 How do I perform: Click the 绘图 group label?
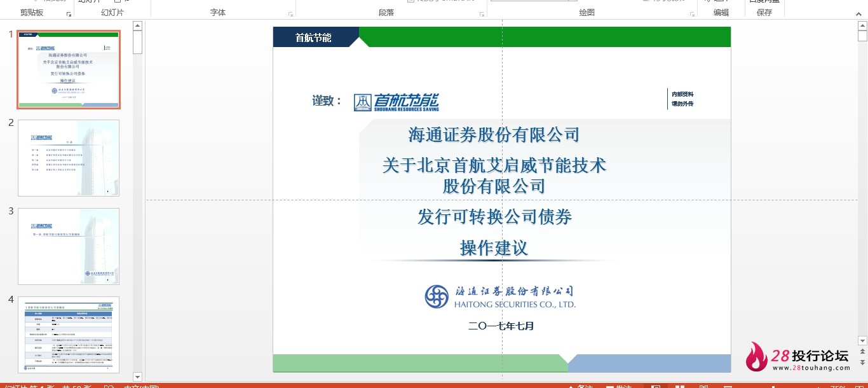pyautogui.click(x=587, y=13)
